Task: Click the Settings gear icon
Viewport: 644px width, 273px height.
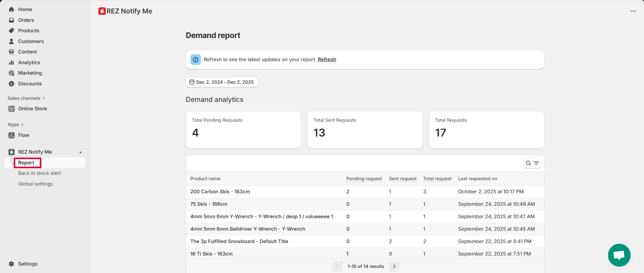Action: (x=11, y=264)
